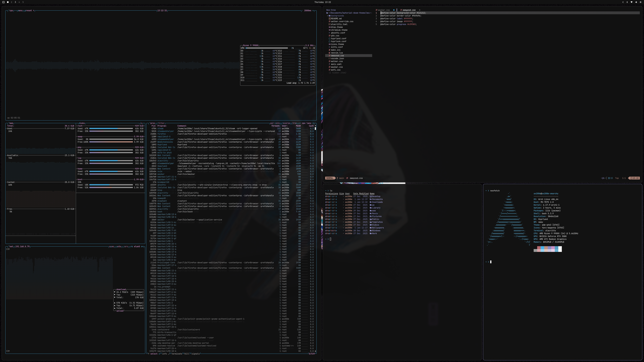Click neofetch white color block
This screenshot has width=644, height=362.
pyautogui.click(x=560, y=249)
